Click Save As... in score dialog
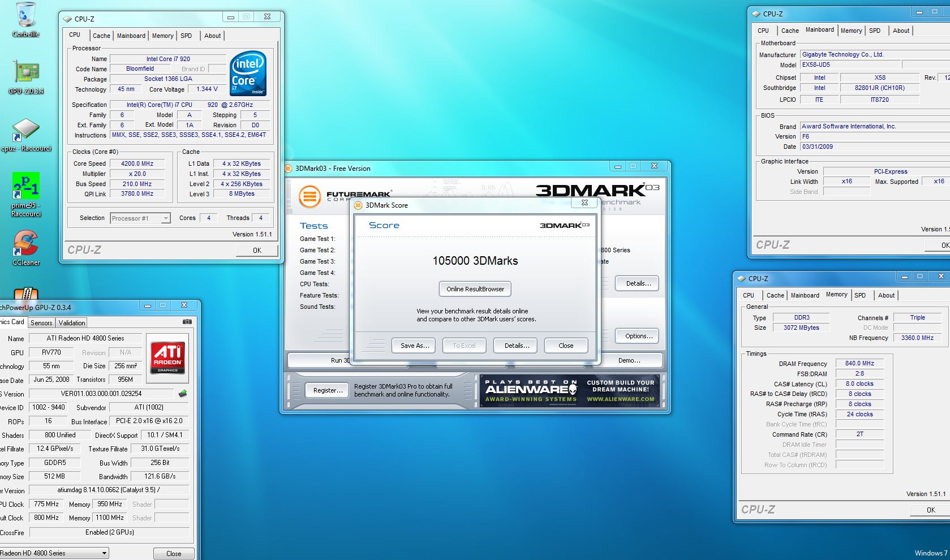 pos(415,346)
